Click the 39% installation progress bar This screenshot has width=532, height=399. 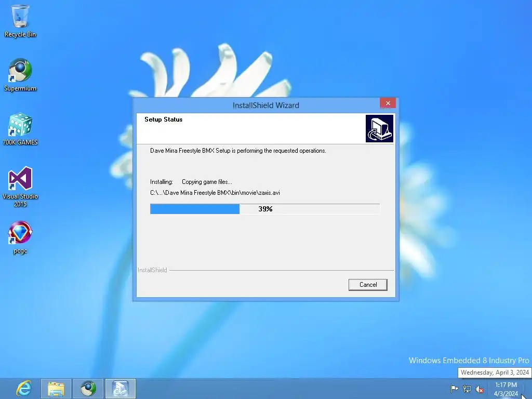(265, 209)
